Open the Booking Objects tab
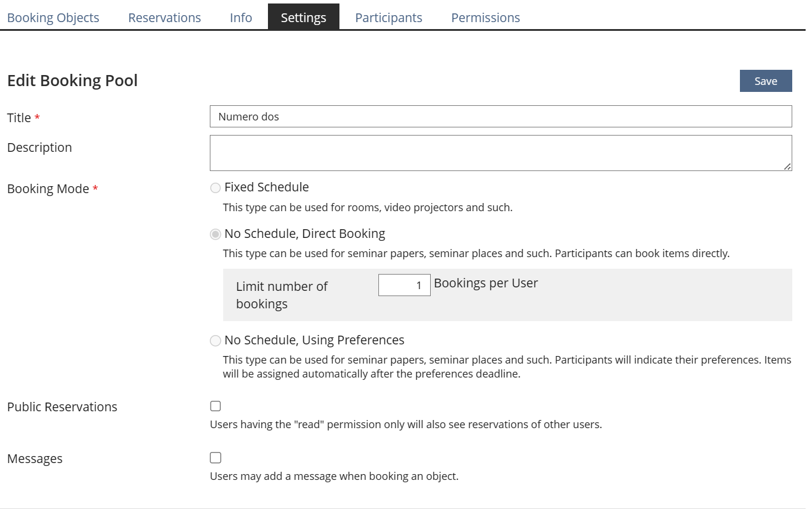Screen dimensions: 812x509 [x=53, y=17]
